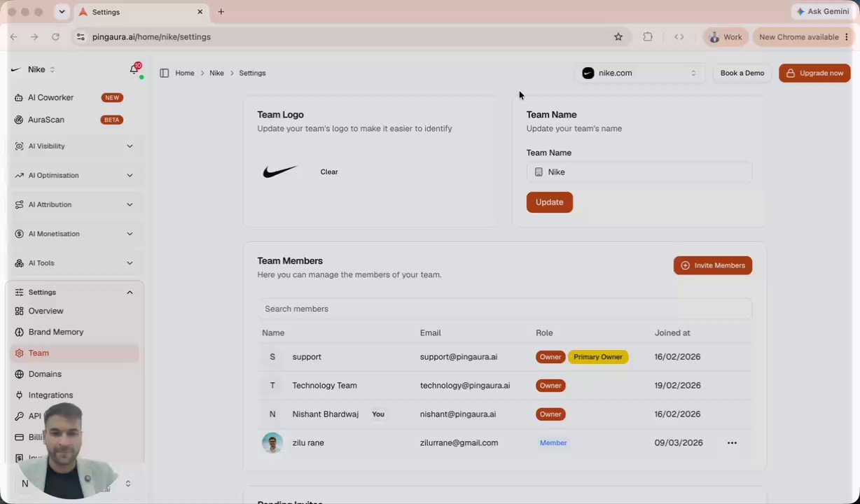Click the browser address bar
This screenshot has width=860, height=504.
tap(350, 37)
